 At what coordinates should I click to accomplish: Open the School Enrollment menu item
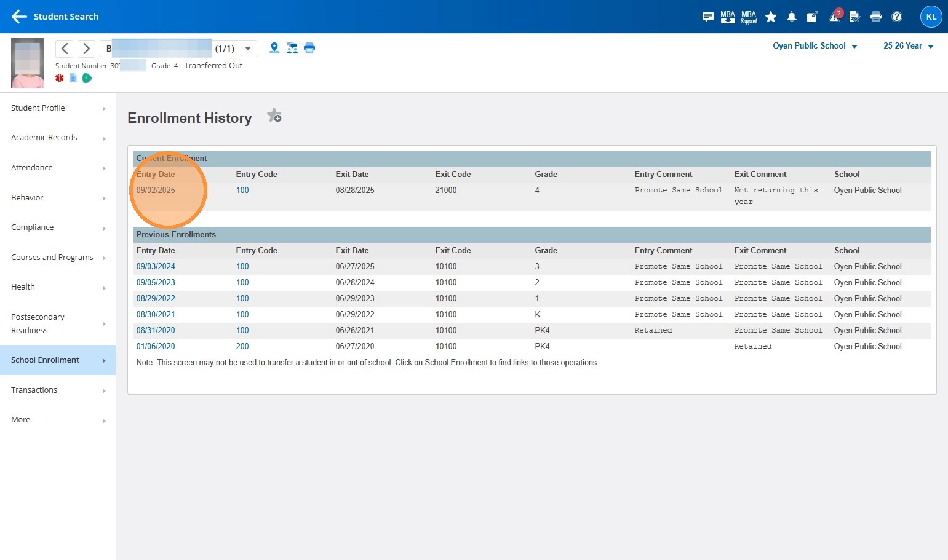(58, 360)
